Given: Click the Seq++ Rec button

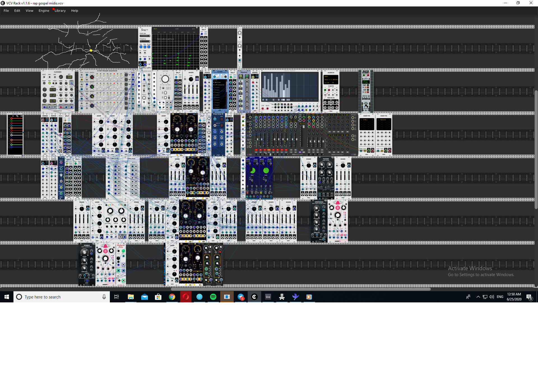Looking at the screenshot, I should click(141, 47).
